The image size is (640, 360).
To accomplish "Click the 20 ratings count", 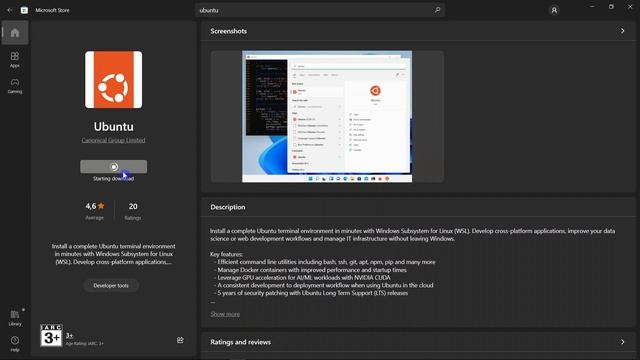I will coord(133,207).
